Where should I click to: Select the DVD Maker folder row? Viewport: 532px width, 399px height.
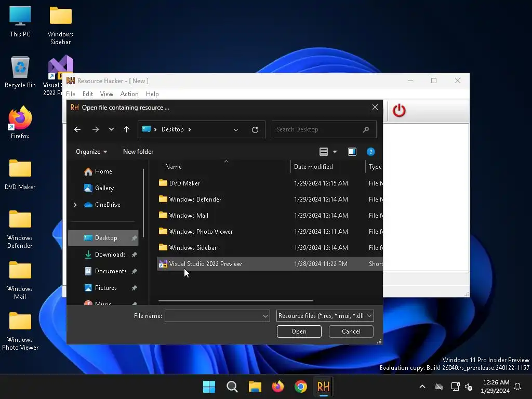pyautogui.click(x=270, y=183)
